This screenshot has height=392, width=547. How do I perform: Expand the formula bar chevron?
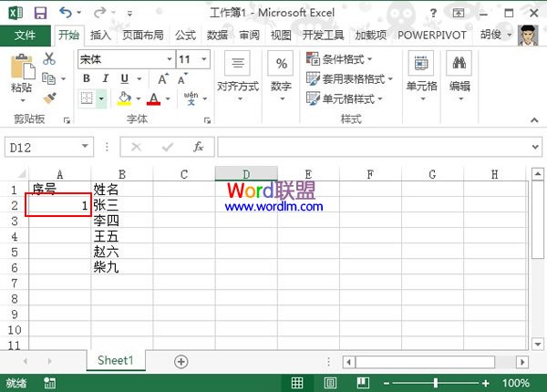(535, 147)
